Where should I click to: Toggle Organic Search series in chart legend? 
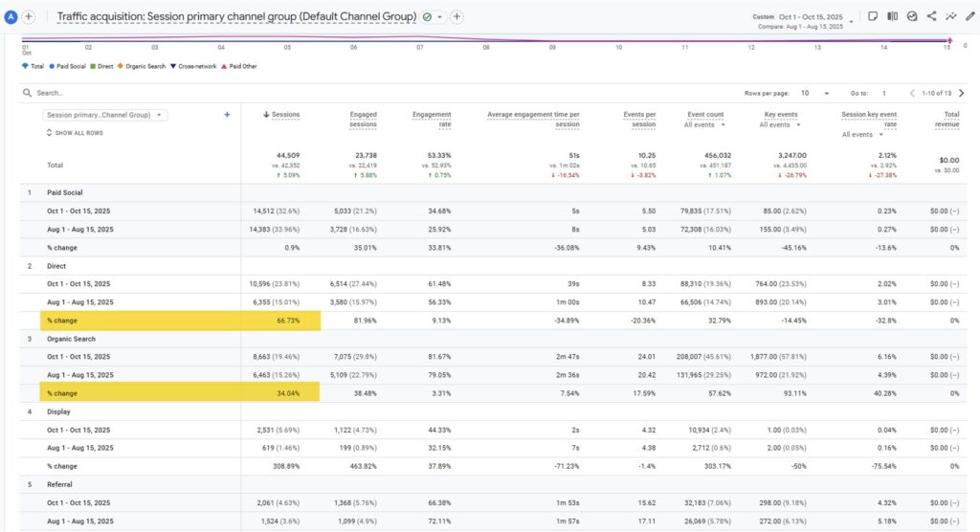tap(143, 66)
